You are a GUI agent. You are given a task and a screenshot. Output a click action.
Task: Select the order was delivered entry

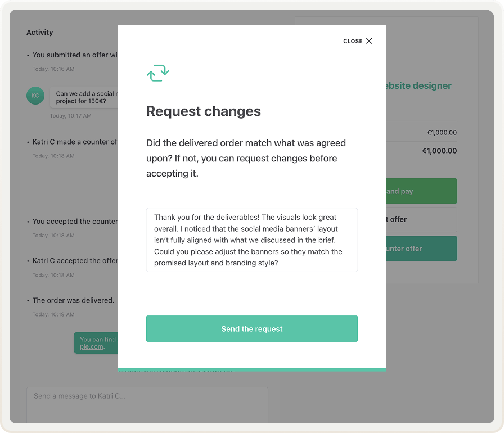pos(73,300)
